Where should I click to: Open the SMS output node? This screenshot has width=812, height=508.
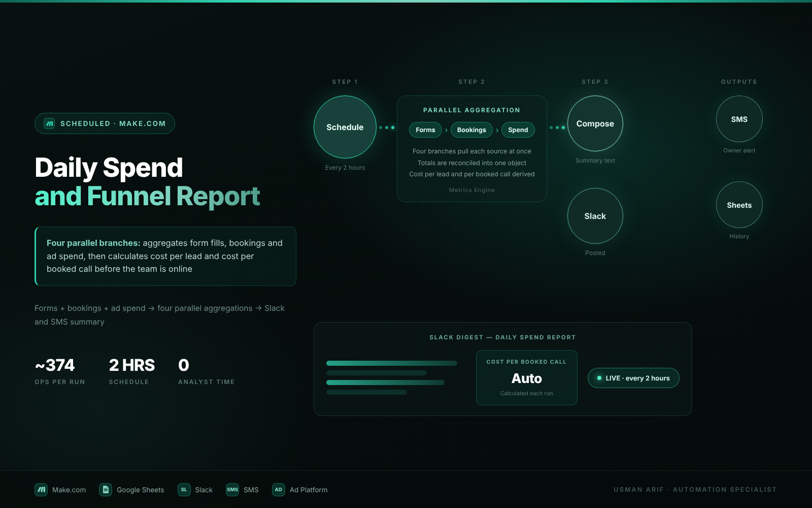click(x=739, y=119)
